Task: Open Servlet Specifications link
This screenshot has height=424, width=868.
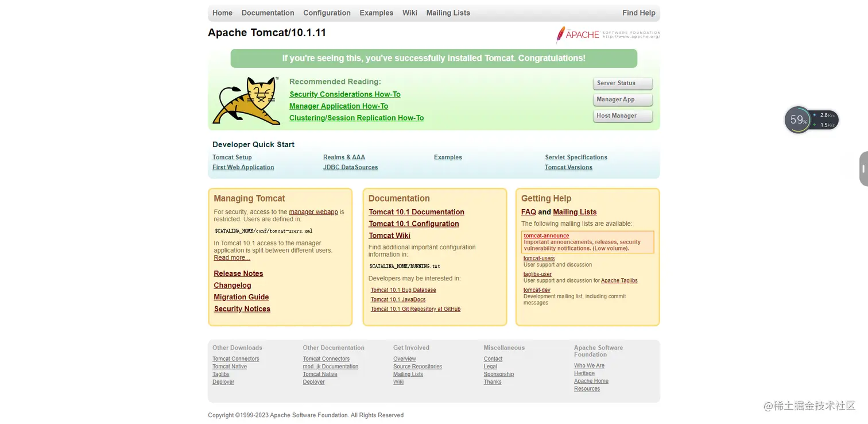Action: tap(576, 157)
